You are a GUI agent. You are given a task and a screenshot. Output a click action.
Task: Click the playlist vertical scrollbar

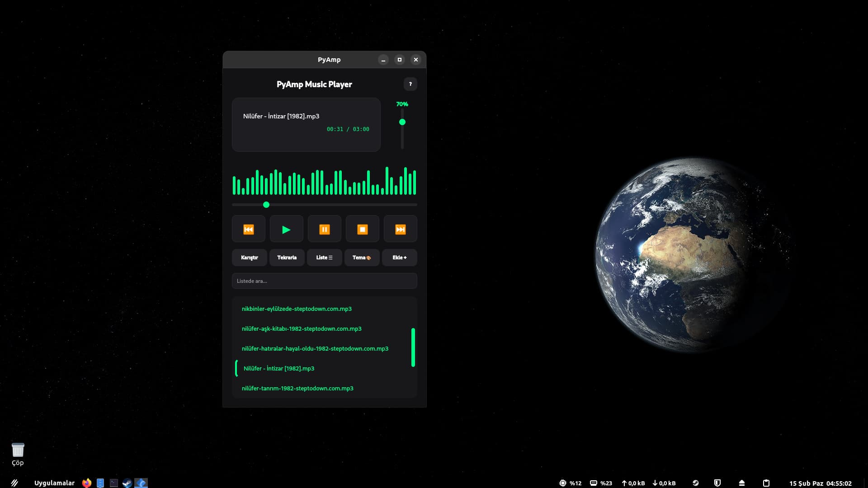tap(413, 347)
